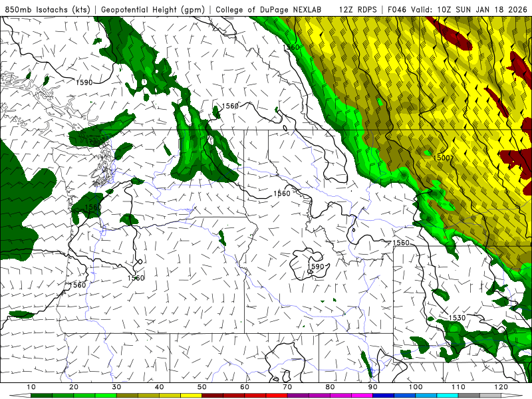Click the 1500 height contour label

coord(443,158)
